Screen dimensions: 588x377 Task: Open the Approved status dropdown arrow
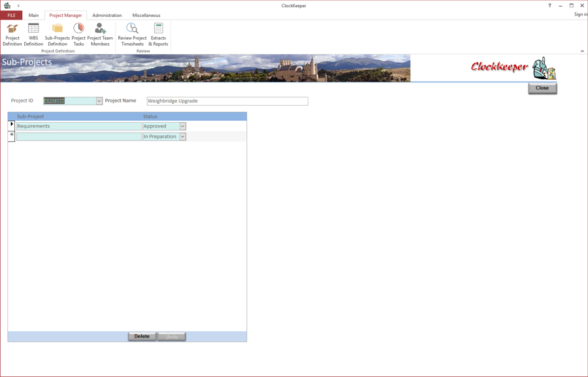click(x=183, y=126)
